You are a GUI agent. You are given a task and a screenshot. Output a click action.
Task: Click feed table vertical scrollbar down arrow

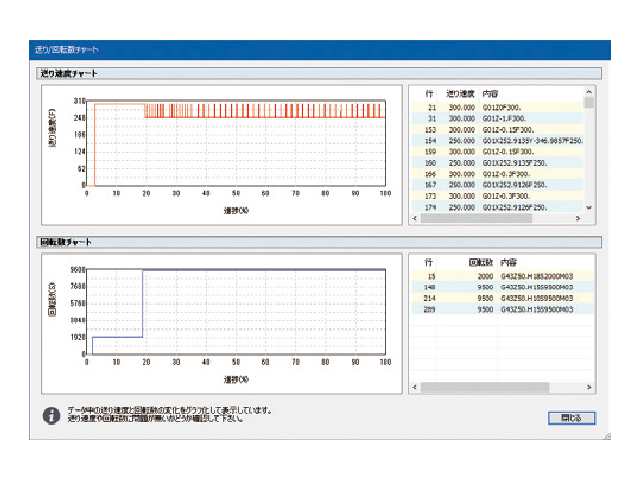[x=589, y=208]
